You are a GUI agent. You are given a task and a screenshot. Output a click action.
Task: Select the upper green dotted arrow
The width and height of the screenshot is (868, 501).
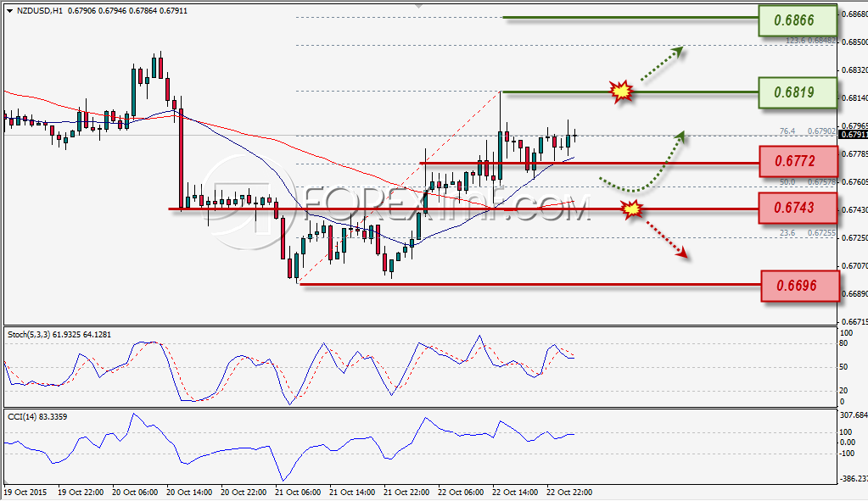662,64
